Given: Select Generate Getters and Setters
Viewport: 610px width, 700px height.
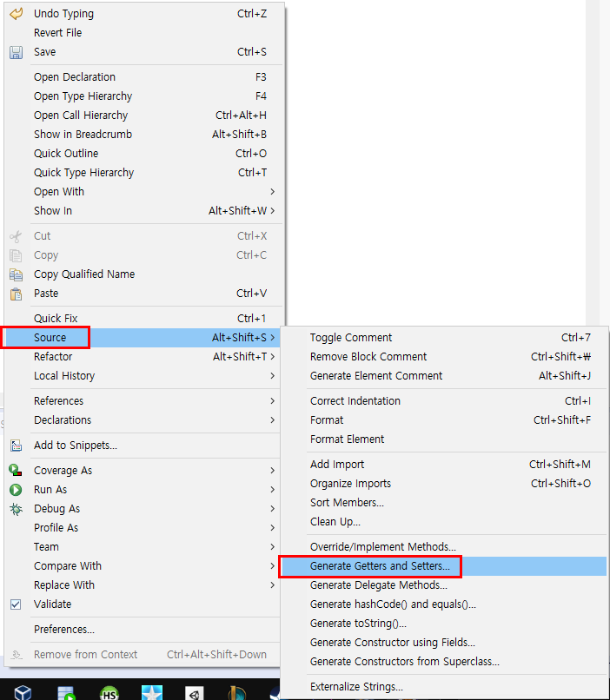Looking at the screenshot, I should (443, 566).
